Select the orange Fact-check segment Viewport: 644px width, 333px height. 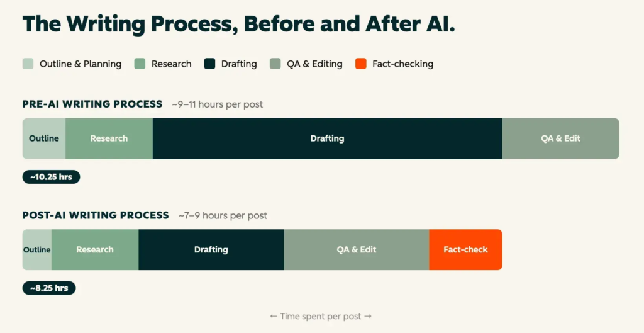(x=466, y=249)
